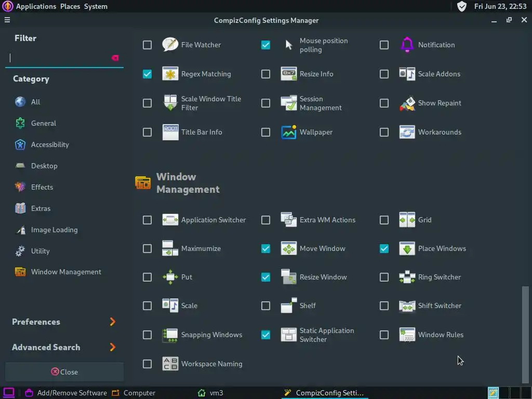Open the Session Management plugin icon
The image size is (532, 399).
(x=289, y=103)
